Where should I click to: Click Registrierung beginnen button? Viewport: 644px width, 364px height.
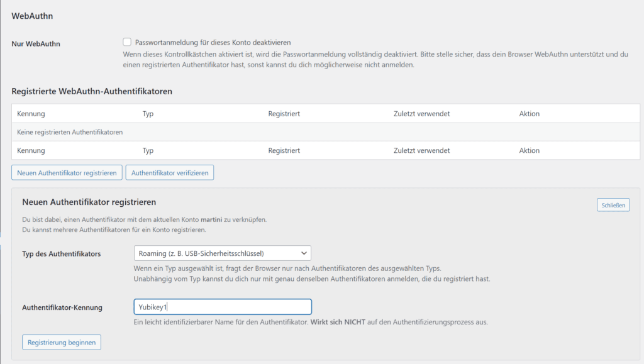(x=62, y=342)
